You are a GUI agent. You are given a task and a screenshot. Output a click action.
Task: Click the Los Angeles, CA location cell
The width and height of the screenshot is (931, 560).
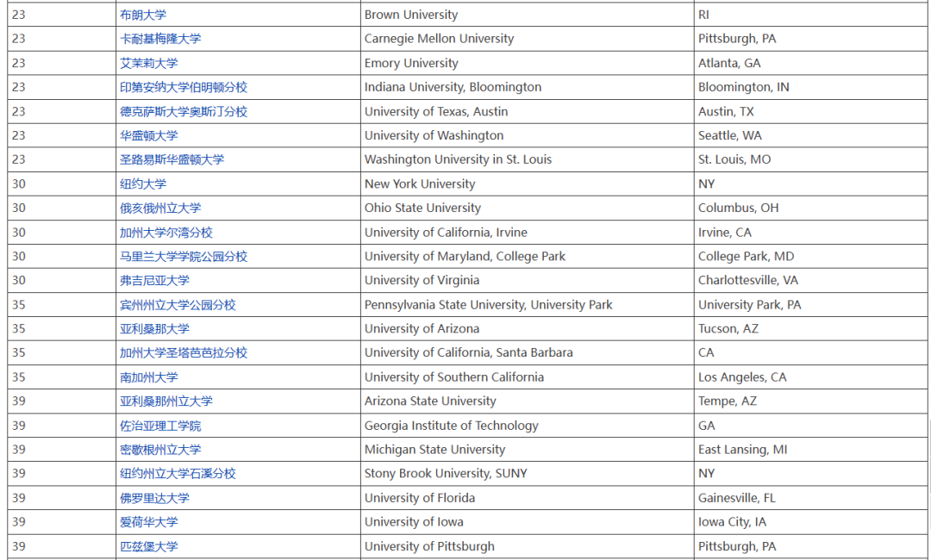pyautogui.click(x=809, y=377)
